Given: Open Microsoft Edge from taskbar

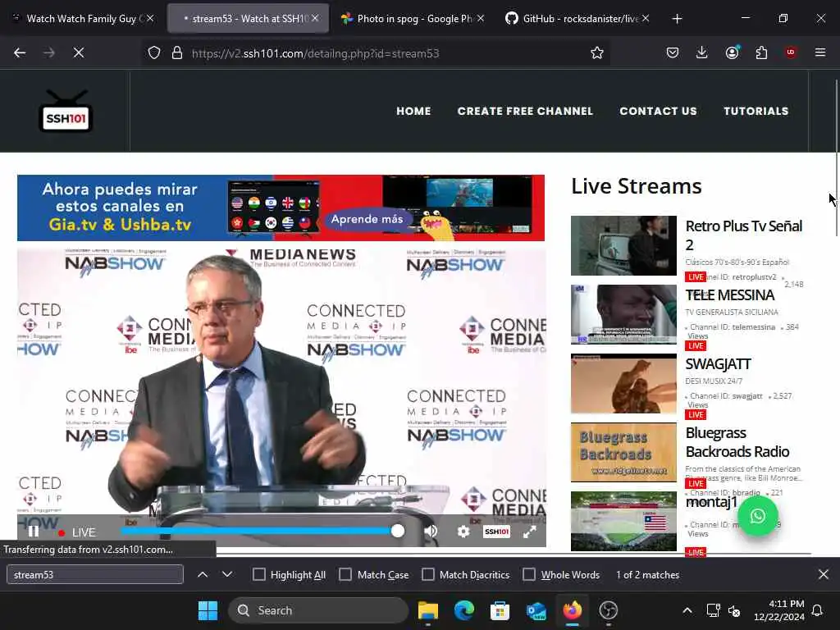Looking at the screenshot, I should coord(464,610).
